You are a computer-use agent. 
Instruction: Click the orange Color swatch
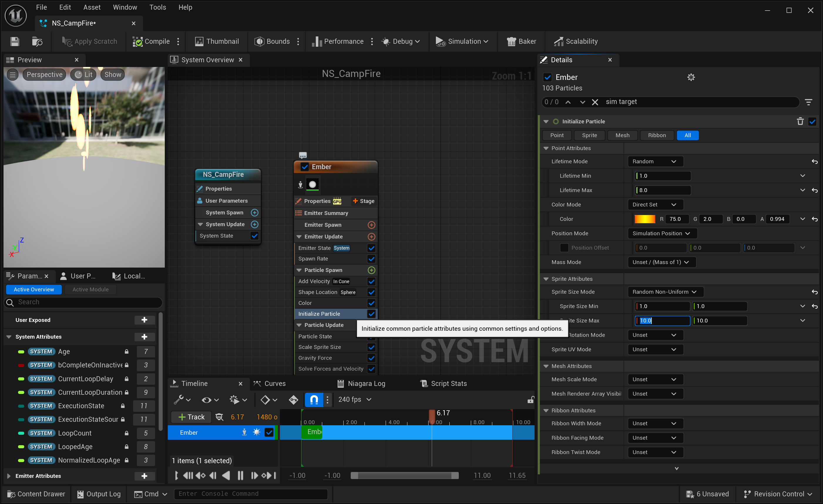pos(644,219)
